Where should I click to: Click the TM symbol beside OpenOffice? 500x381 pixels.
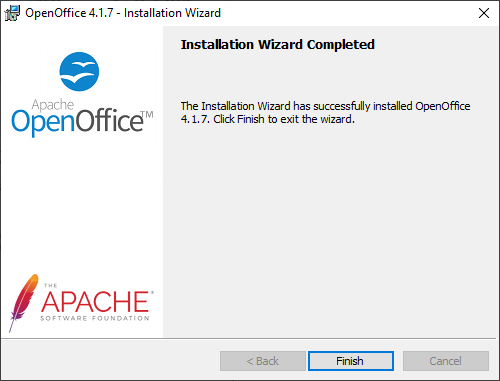[147, 115]
